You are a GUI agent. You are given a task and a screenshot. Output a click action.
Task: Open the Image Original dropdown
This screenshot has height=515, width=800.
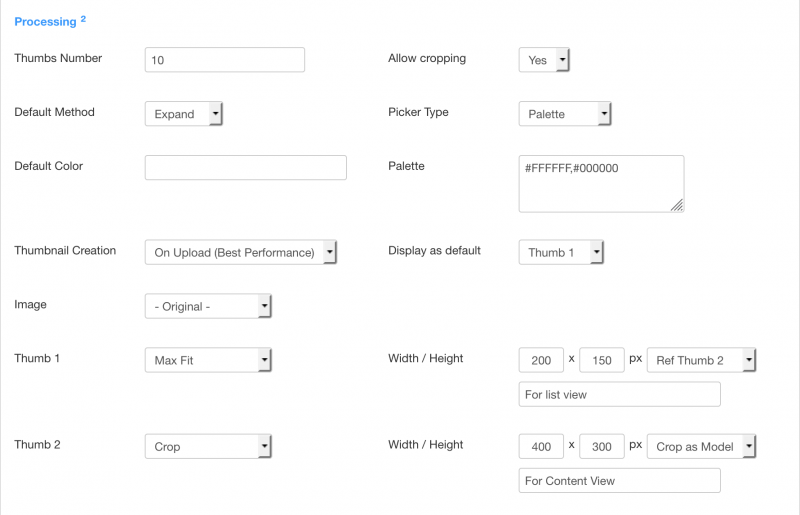tap(208, 306)
